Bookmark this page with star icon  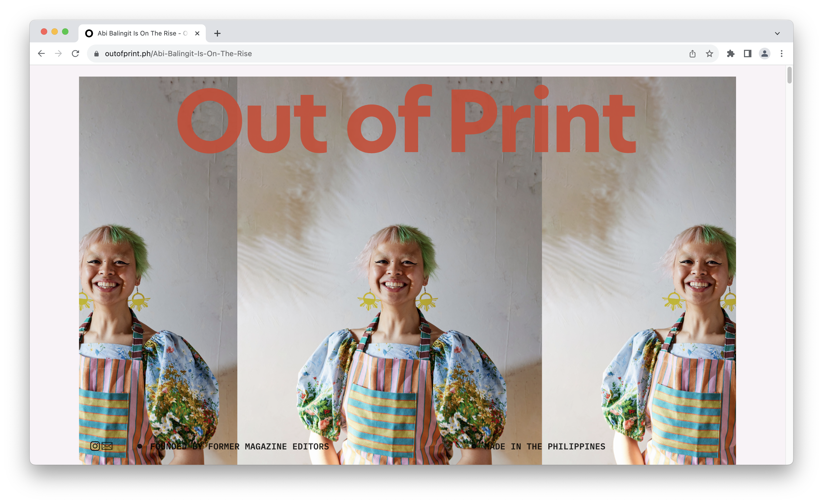tap(709, 54)
